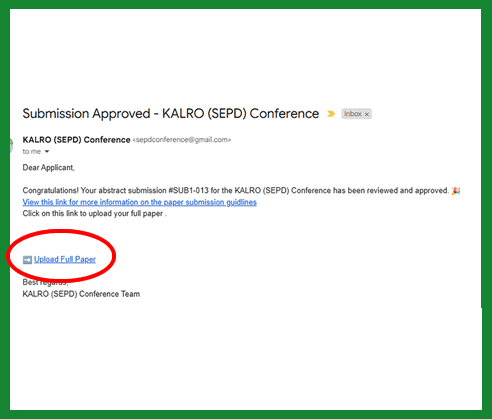Viewport: 492px width, 419px height.
Task: Select the email subject 'Submission Approved - KALRO (SEPD) Conference'
Action: [171, 114]
